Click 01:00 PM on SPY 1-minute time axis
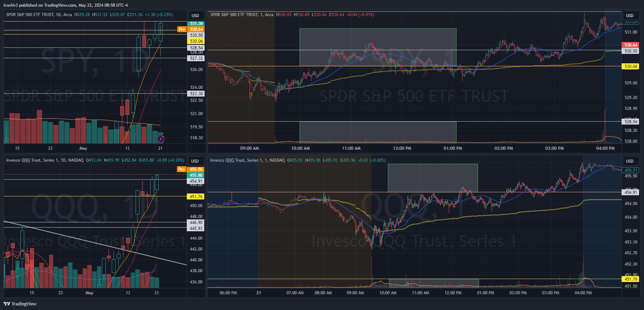This screenshot has height=310, width=644. coord(453,148)
